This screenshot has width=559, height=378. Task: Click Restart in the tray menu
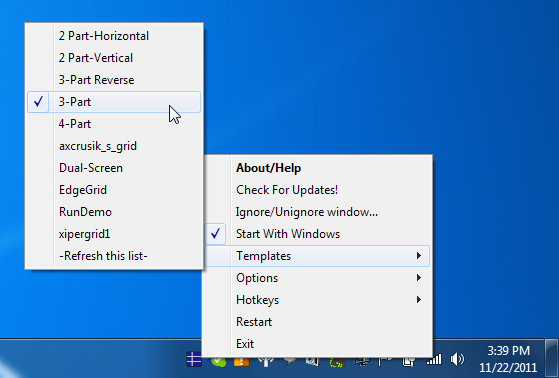coord(317,322)
